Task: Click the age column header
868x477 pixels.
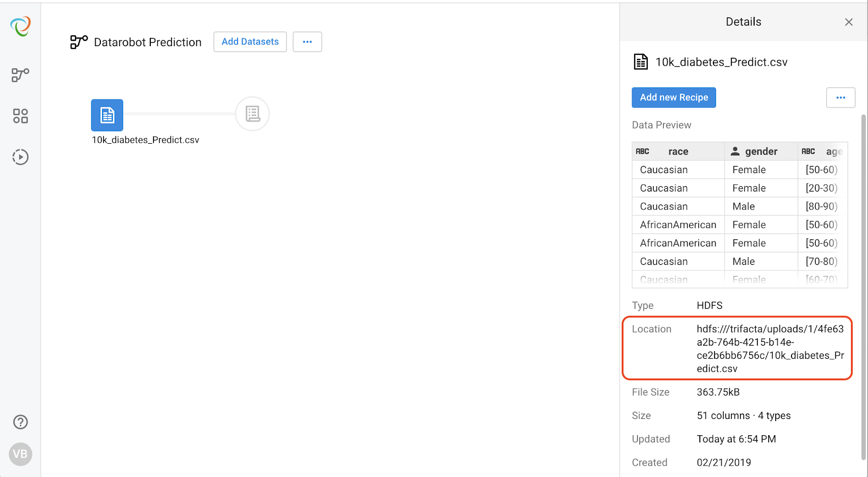Action: pyautogui.click(x=823, y=151)
